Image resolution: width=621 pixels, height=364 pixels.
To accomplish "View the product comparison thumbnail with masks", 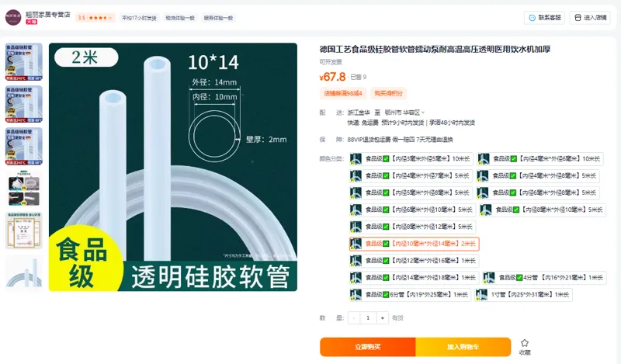I will tap(24, 188).
